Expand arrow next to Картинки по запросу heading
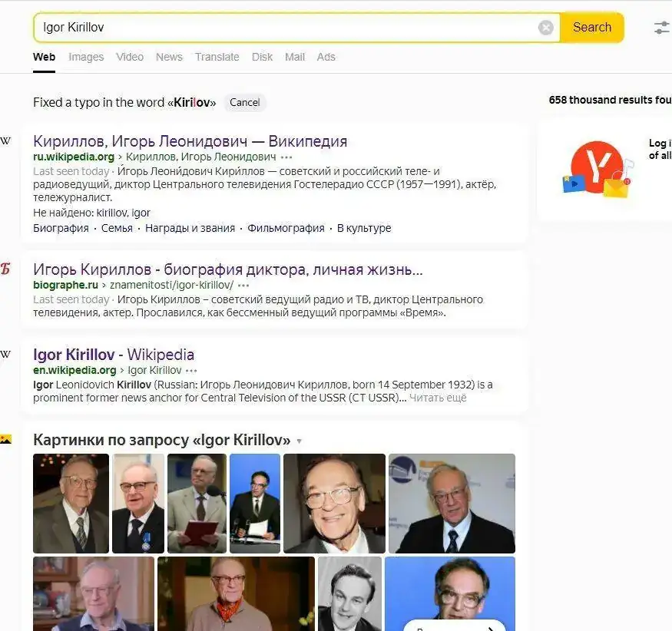 pyautogui.click(x=300, y=441)
